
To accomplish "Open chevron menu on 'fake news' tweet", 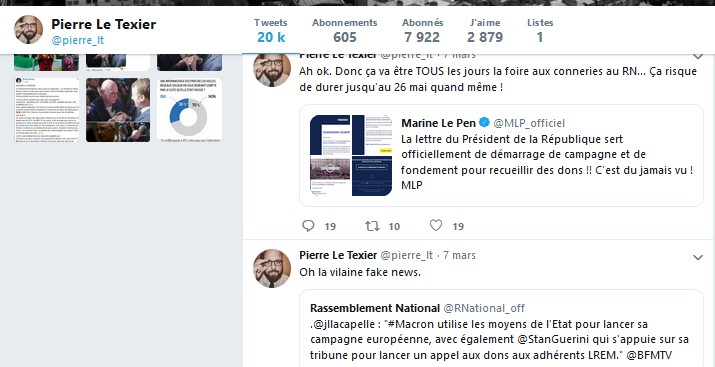I will pos(698,258).
